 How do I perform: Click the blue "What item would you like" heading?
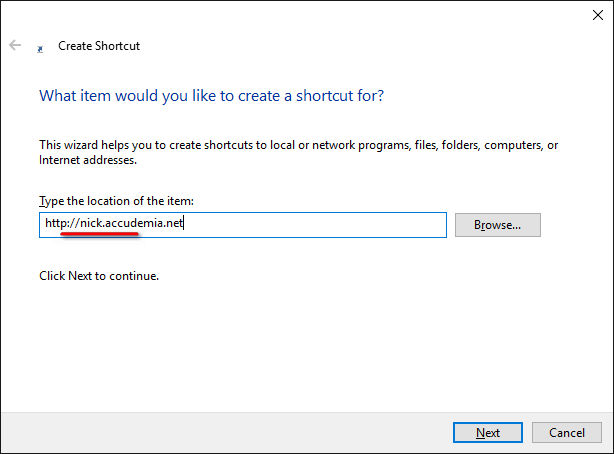[x=211, y=96]
